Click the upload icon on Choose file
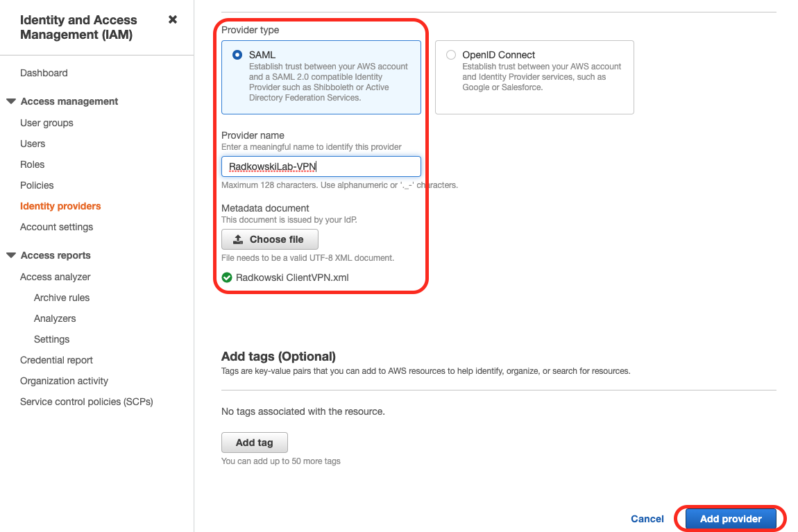798x532 pixels. [x=238, y=239]
